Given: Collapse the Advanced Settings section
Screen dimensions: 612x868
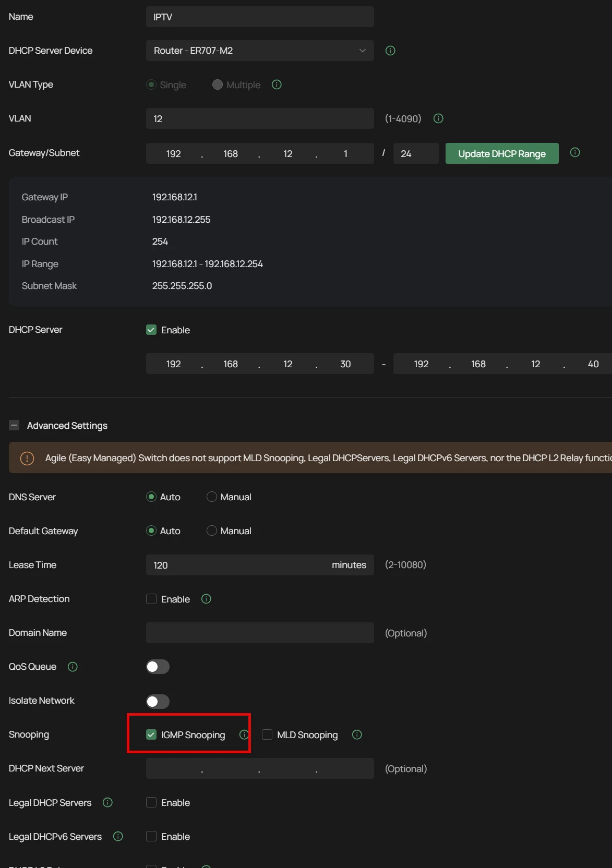Looking at the screenshot, I should [x=14, y=425].
